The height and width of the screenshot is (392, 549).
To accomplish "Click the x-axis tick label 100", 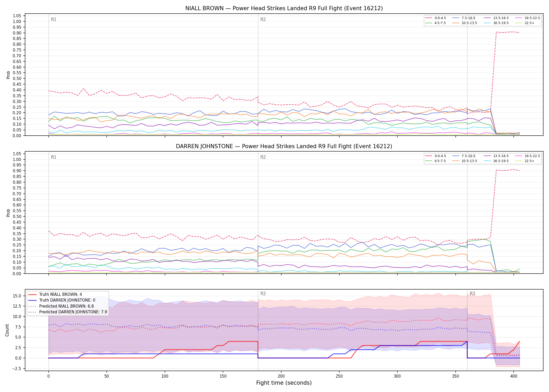I will pos(165,376).
